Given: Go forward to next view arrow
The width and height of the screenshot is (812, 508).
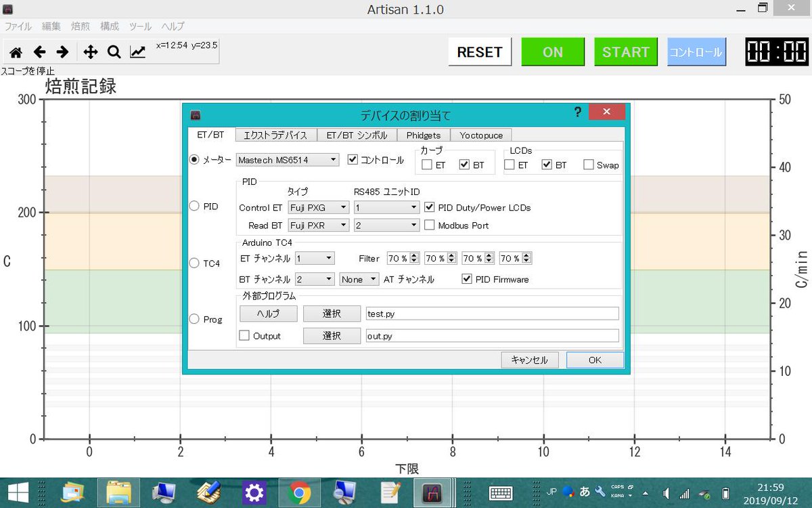Looking at the screenshot, I should point(62,51).
